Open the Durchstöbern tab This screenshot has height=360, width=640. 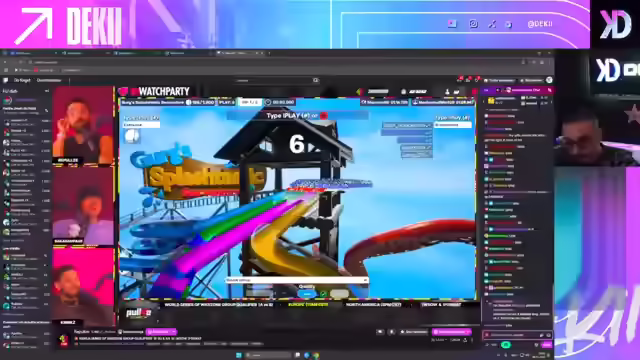(x=49, y=80)
